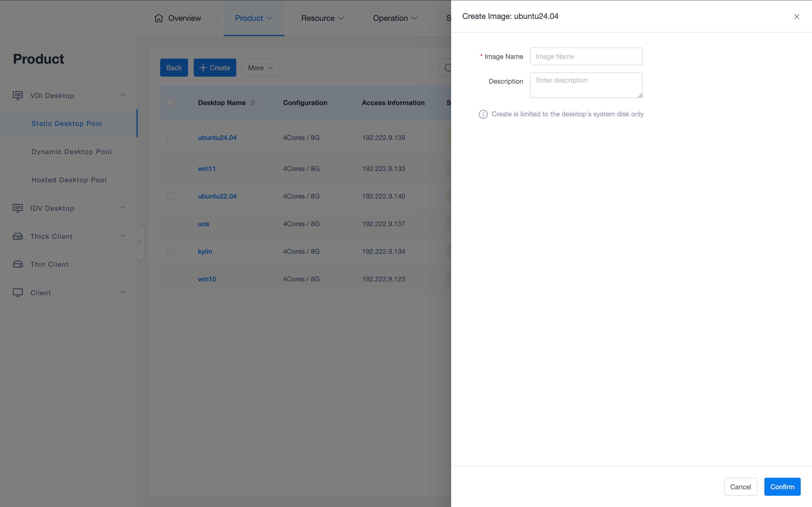Viewport: 812px width, 507px height.
Task: Open the More dropdown
Action: [x=261, y=68]
